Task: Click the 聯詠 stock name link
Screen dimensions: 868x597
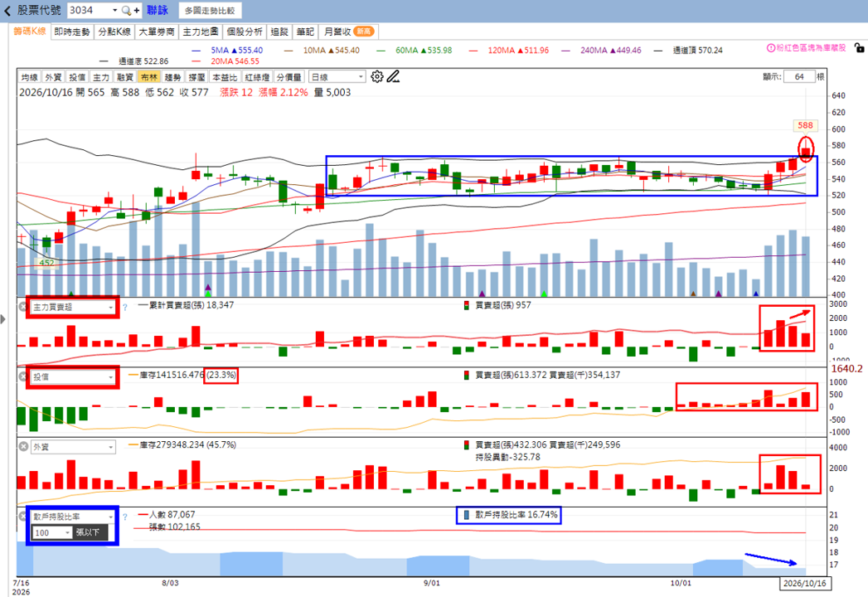Action: [x=158, y=11]
